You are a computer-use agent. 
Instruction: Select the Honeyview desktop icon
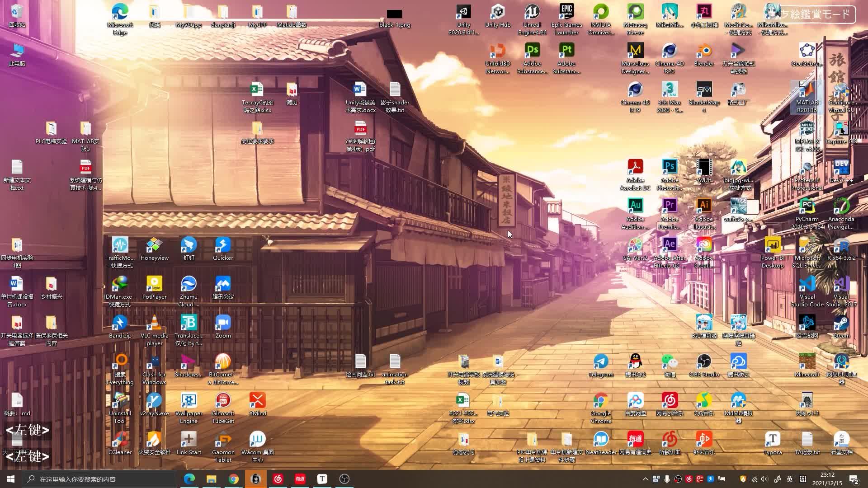pyautogui.click(x=154, y=249)
